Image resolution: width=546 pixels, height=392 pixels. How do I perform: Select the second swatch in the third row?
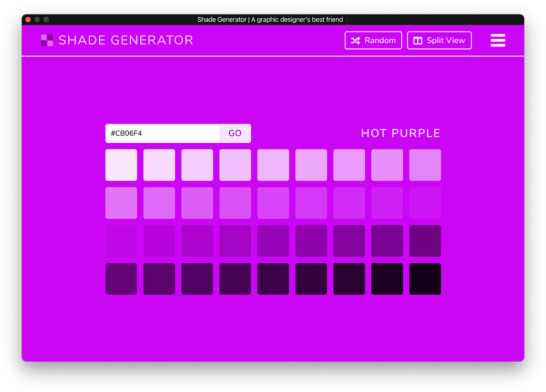pos(159,241)
